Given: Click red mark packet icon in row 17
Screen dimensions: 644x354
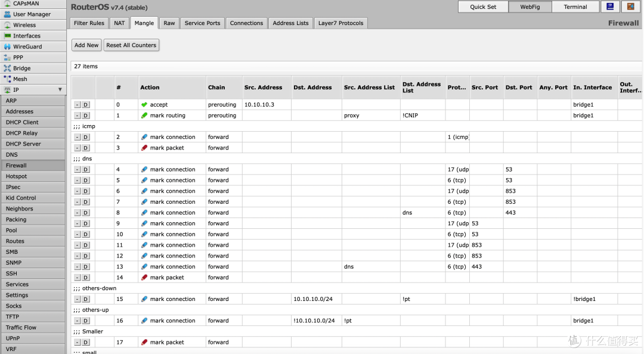Looking at the screenshot, I should click(144, 342).
